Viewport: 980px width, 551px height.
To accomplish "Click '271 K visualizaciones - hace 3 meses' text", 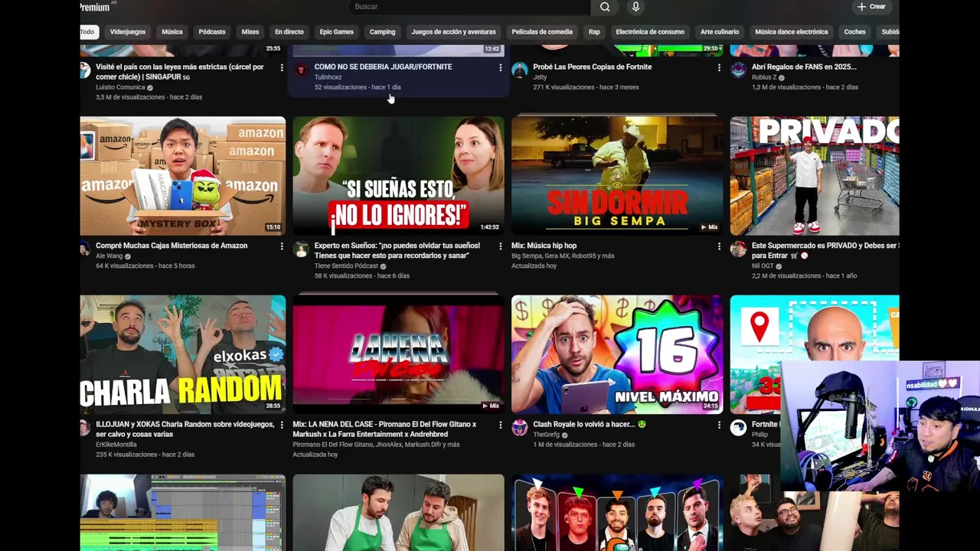I will point(586,87).
